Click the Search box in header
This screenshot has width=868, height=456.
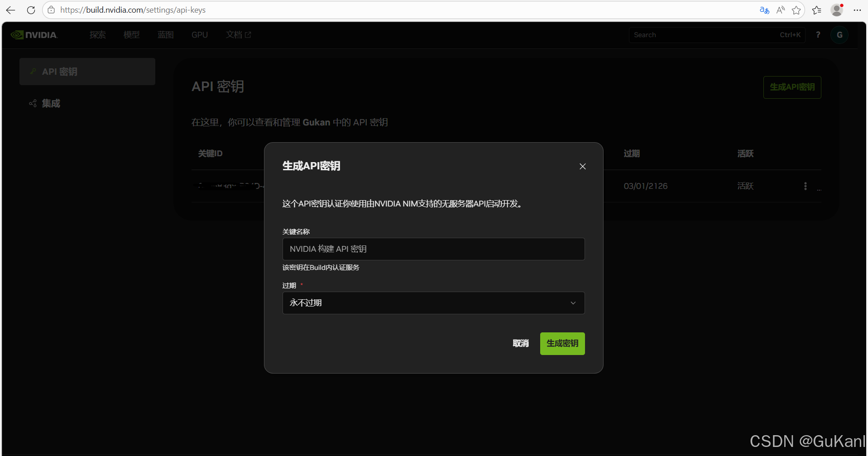pyautogui.click(x=717, y=35)
